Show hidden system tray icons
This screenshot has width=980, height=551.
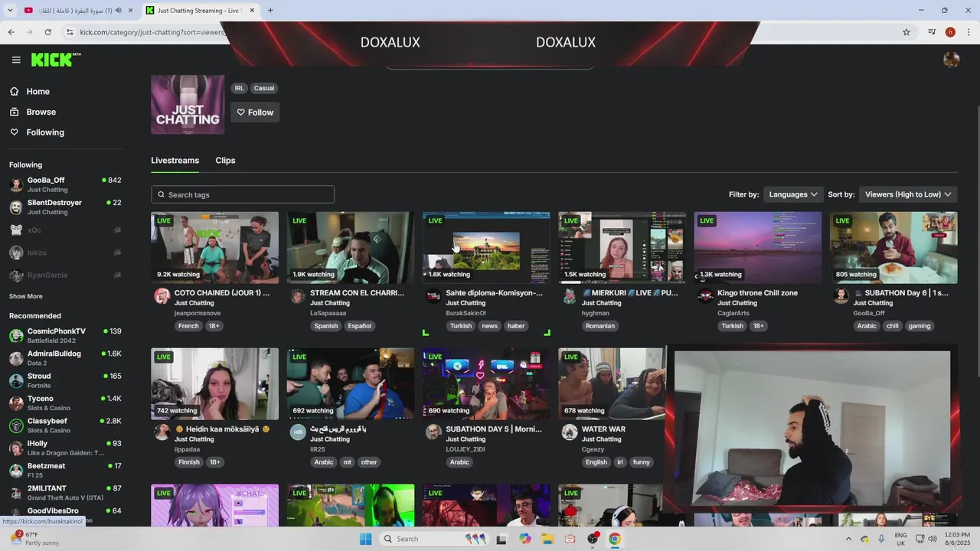click(848, 539)
